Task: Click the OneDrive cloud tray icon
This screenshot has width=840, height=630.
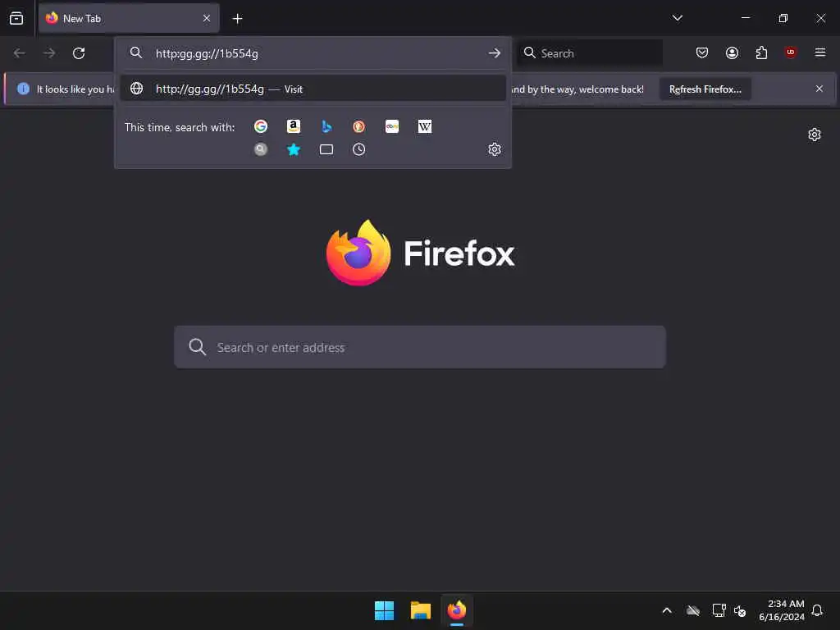Action: click(693, 610)
